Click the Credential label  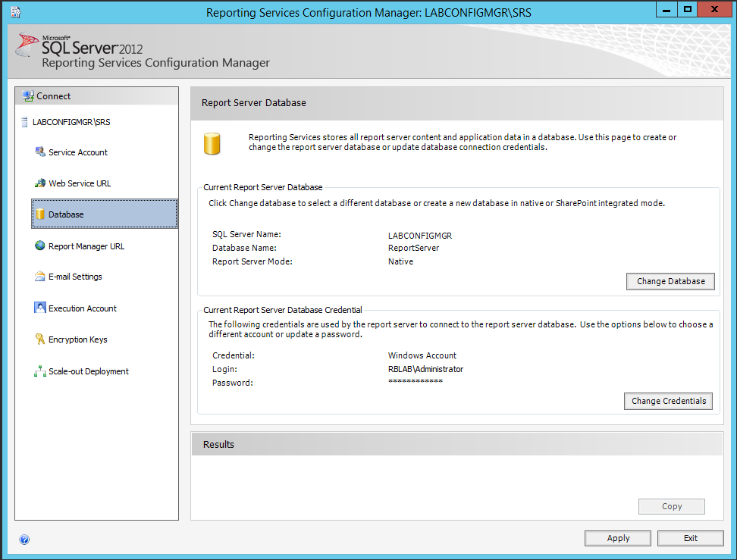coord(233,355)
